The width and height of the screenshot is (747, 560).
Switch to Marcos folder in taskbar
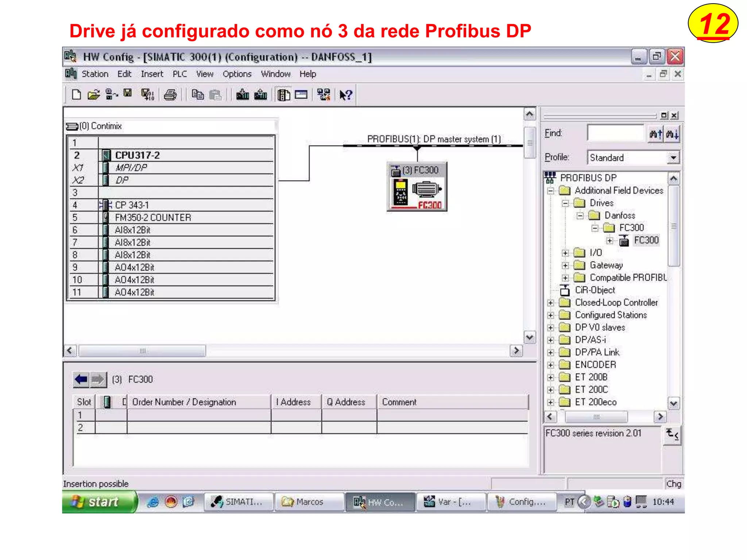point(309,502)
